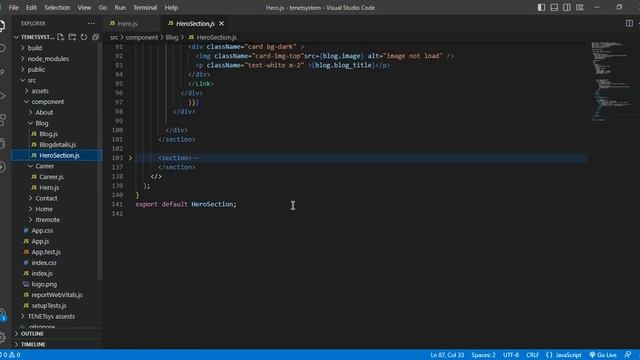Expand the Home folder
The width and height of the screenshot is (640, 360).
44,209
